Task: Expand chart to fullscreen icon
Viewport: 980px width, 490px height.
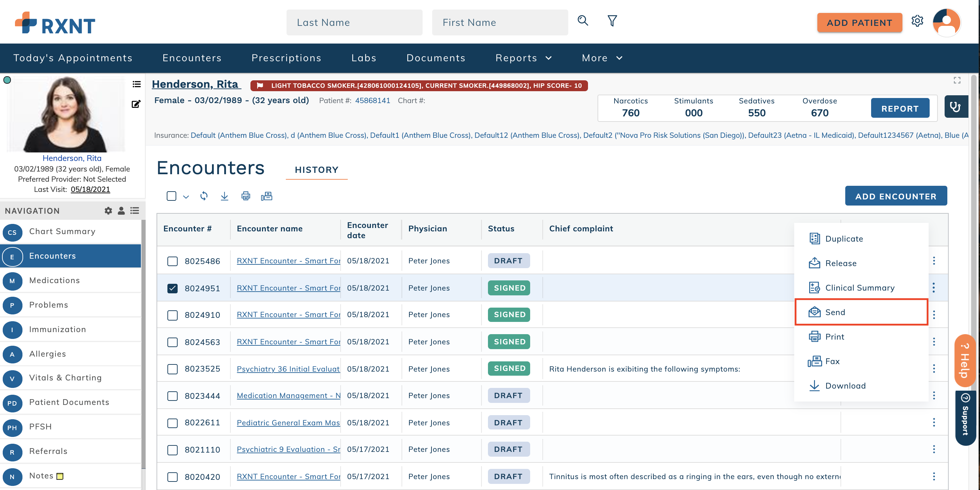Action: (x=957, y=80)
